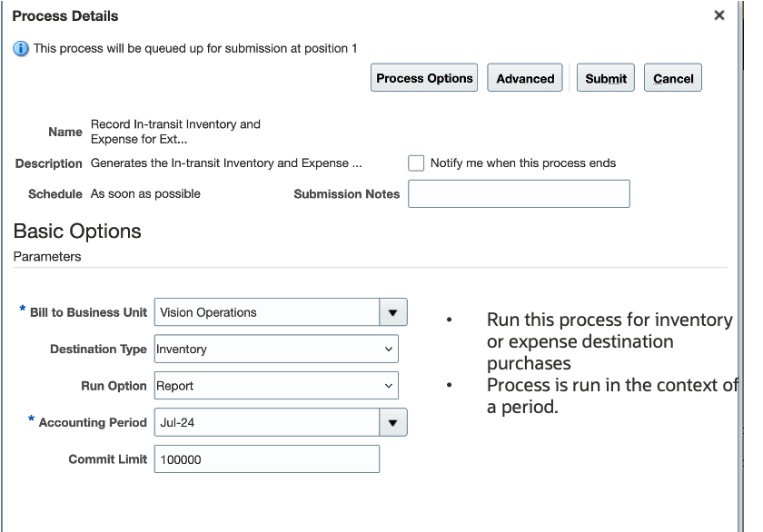
Task: Expand Bill to Business Unit dropdown arrow
Action: click(392, 312)
